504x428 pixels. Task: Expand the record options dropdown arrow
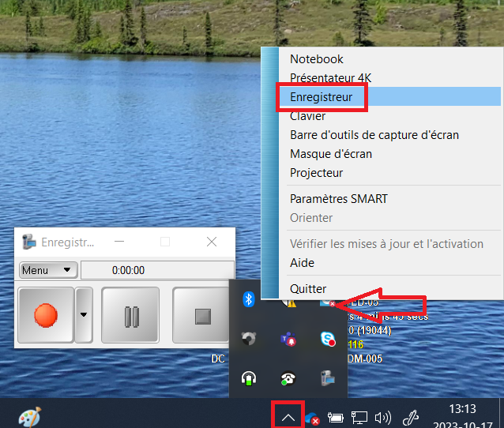coord(84,315)
